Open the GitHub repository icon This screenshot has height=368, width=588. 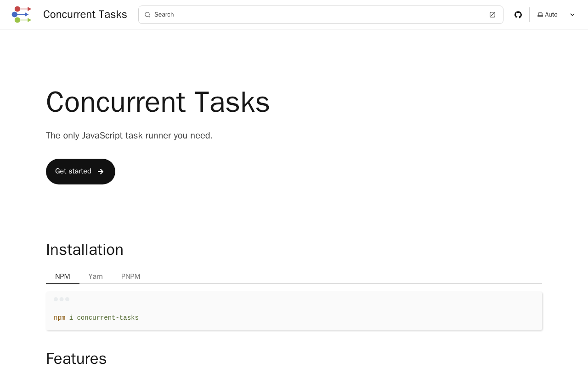click(x=518, y=15)
